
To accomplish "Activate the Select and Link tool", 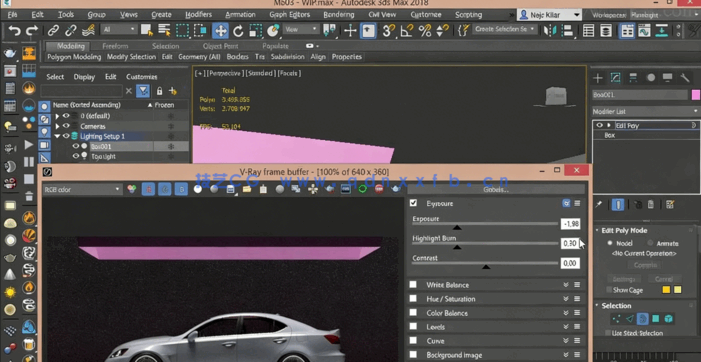I will coord(53,31).
